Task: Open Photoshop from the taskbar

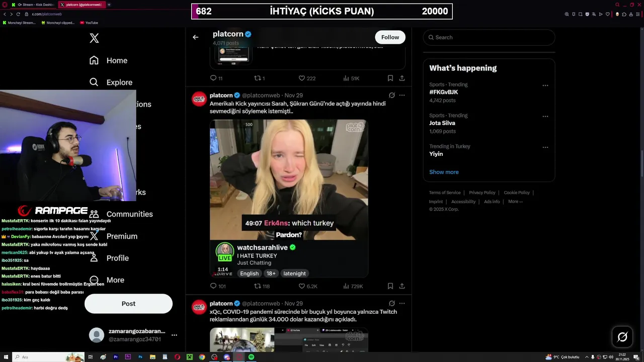Action: (x=140, y=357)
